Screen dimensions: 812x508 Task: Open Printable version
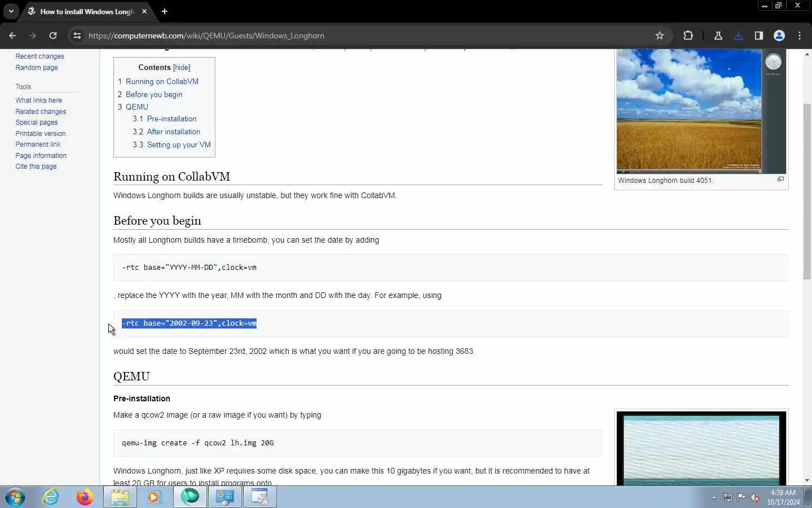click(41, 134)
